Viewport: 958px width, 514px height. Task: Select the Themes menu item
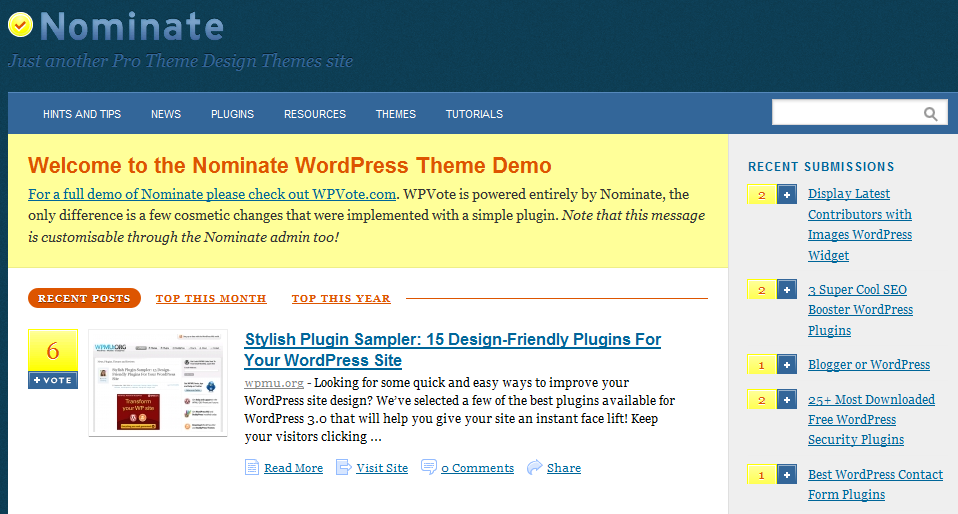tap(396, 114)
